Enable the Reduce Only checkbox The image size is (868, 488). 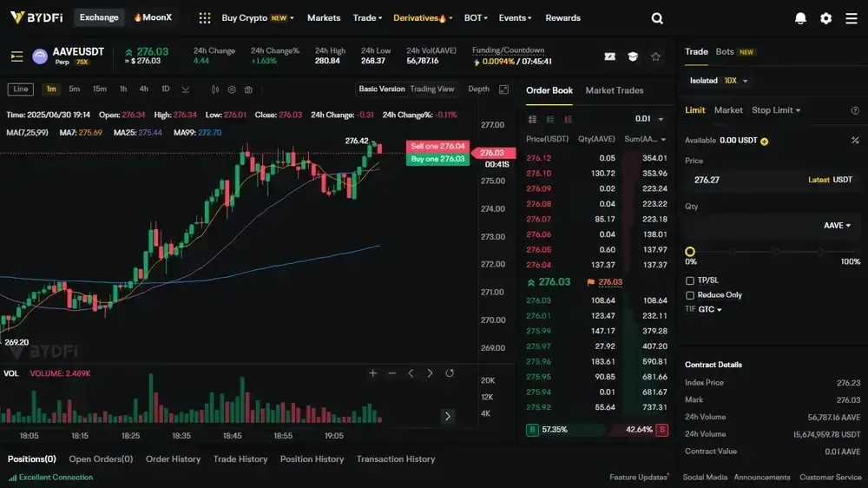(690, 295)
